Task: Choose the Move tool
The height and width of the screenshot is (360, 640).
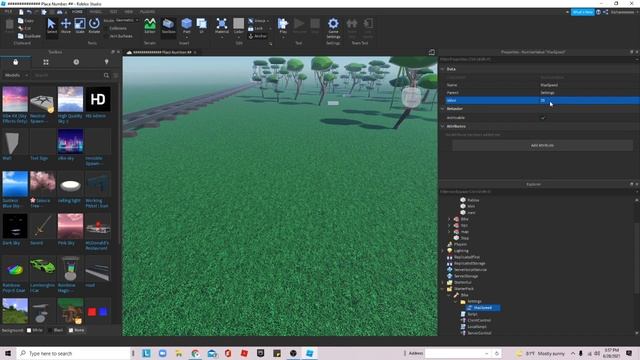Action: click(66, 26)
